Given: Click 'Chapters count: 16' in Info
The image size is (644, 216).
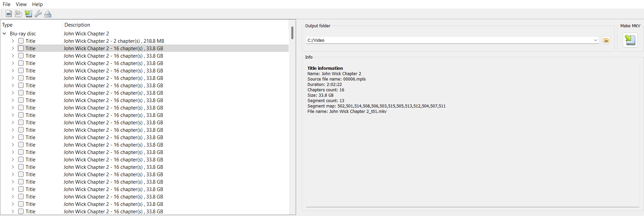Looking at the screenshot, I should tap(326, 90).
